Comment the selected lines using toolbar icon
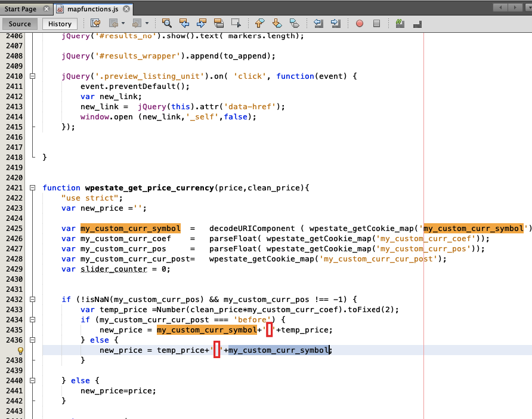This screenshot has height=419, width=532. coord(400,23)
